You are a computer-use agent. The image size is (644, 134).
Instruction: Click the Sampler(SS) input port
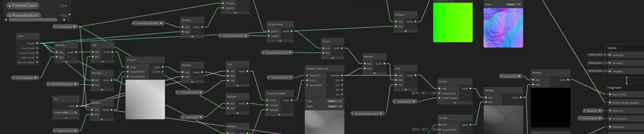[x=307, y=85]
